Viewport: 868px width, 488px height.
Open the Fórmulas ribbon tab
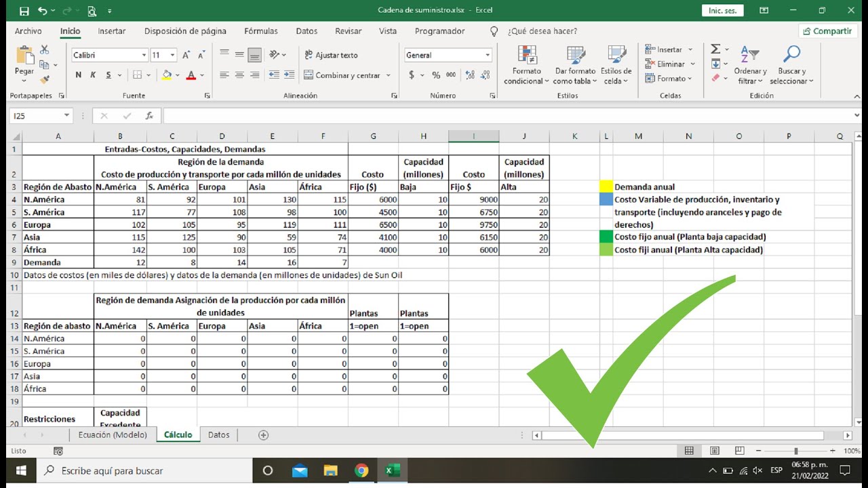pyautogui.click(x=261, y=31)
